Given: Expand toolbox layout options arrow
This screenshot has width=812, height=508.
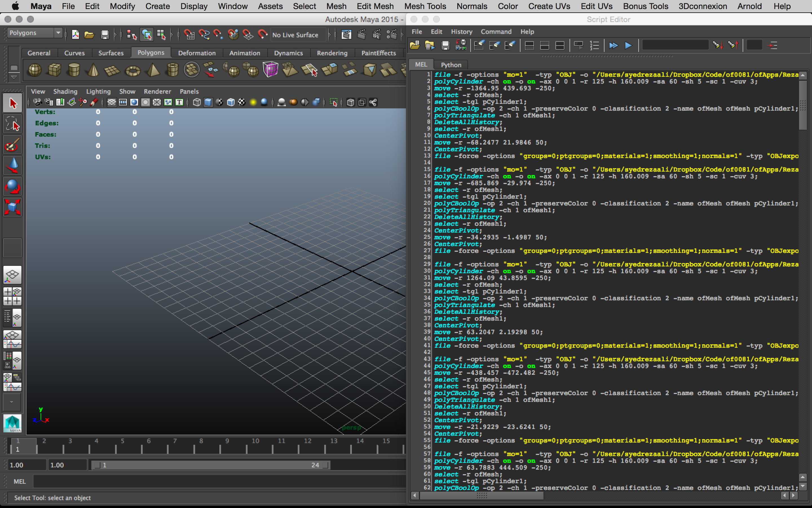Looking at the screenshot, I should [12, 402].
